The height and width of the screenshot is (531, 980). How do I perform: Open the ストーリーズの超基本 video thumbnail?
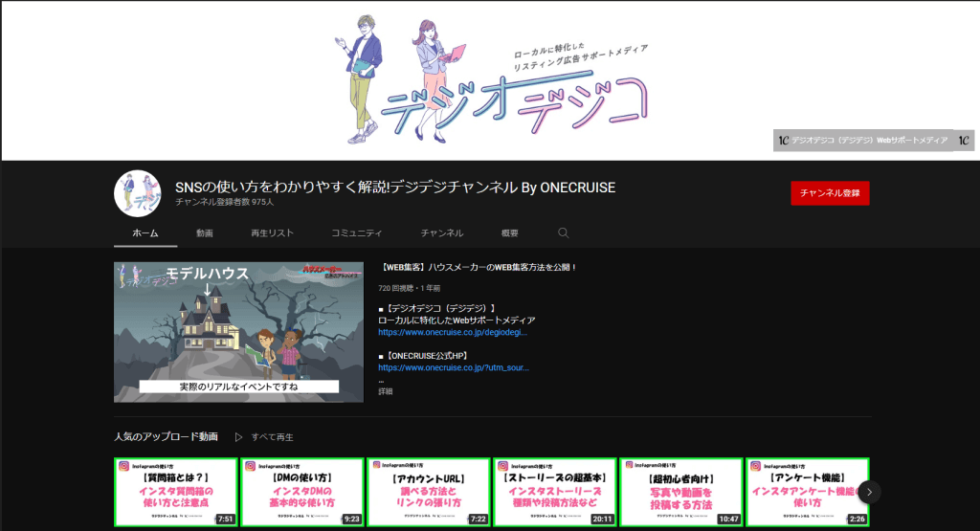coord(555,493)
